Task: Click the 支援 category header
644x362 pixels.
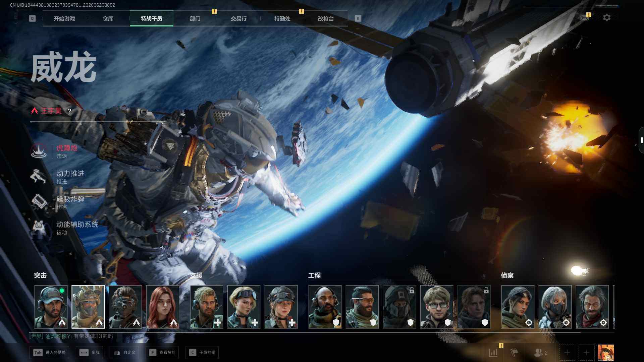Action: (196, 276)
